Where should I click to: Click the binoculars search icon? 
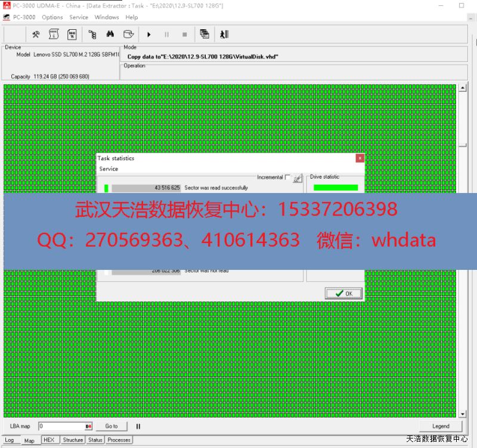110,34
